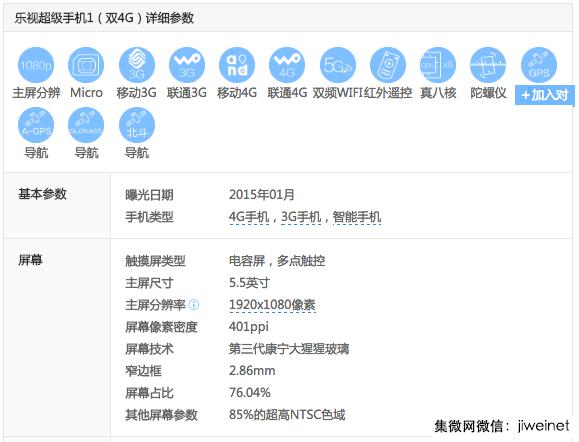
Task: Click the info icon beside 主屏分辨率
Action: [193, 305]
